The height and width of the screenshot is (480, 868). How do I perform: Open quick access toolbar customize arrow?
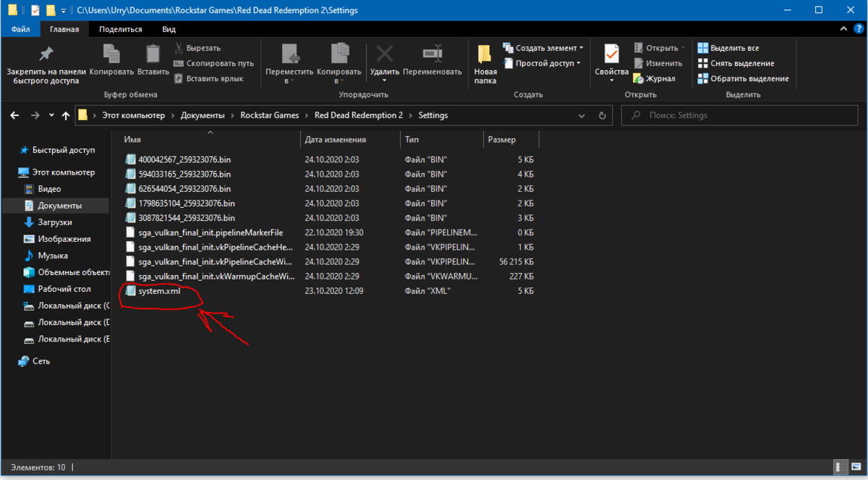[64, 11]
